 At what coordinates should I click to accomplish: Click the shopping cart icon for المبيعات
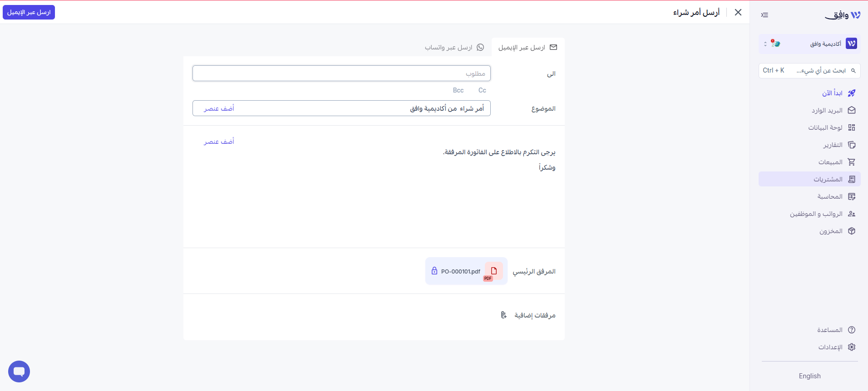click(x=852, y=162)
